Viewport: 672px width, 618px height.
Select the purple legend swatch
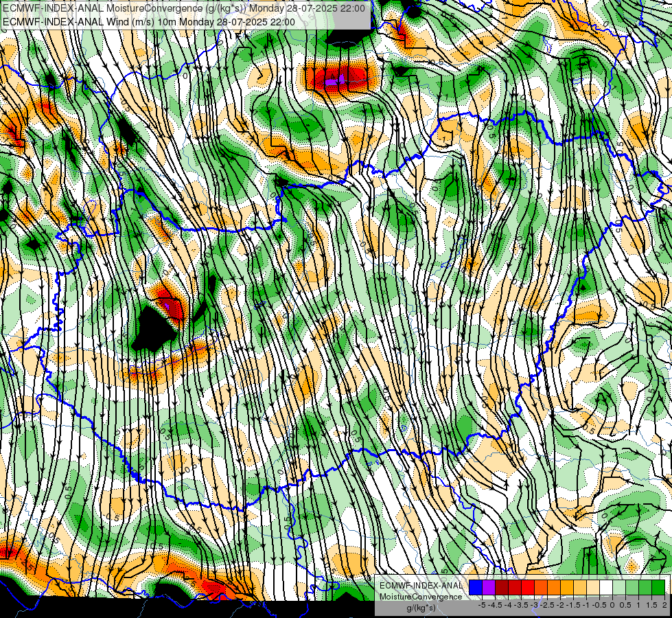tap(489, 587)
